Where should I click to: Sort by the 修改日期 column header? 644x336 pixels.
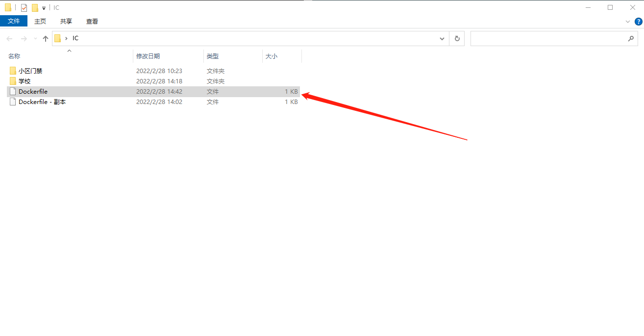(x=148, y=56)
